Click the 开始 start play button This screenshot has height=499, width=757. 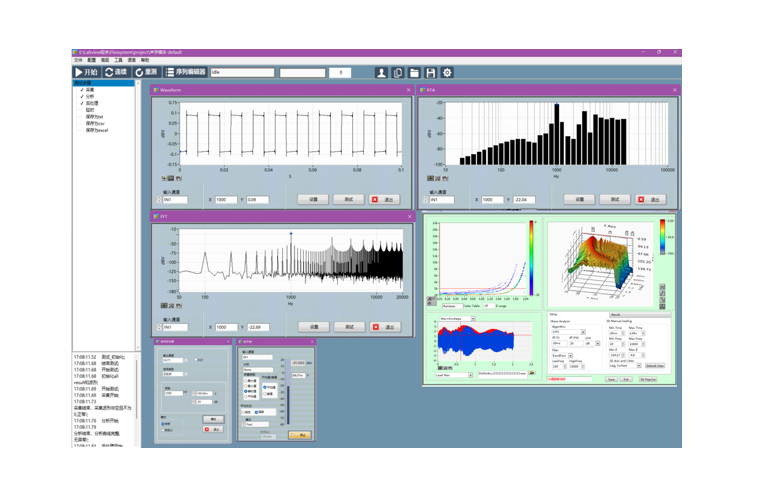pyautogui.click(x=86, y=73)
